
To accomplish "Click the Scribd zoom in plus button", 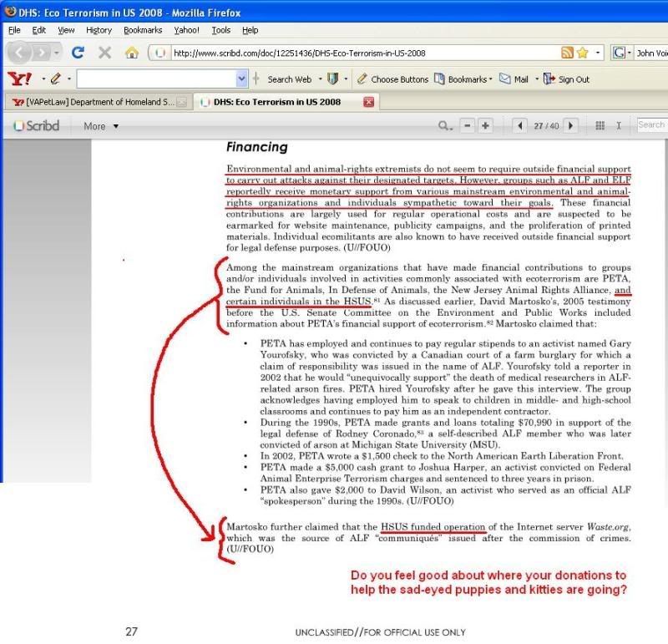I will click(x=485, y=126).
